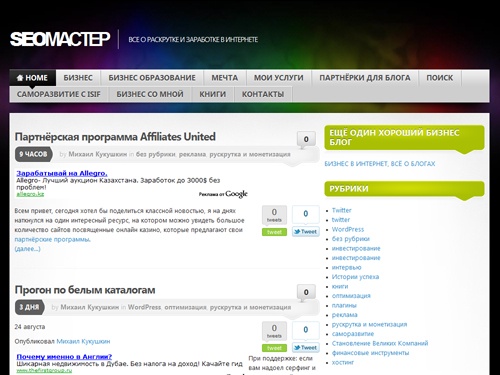Image resolution: width=500 pixels, height=375 pixels.
Task: Open рускрутка и монетизация category in sidebar
Action: (x=369, y=324)
